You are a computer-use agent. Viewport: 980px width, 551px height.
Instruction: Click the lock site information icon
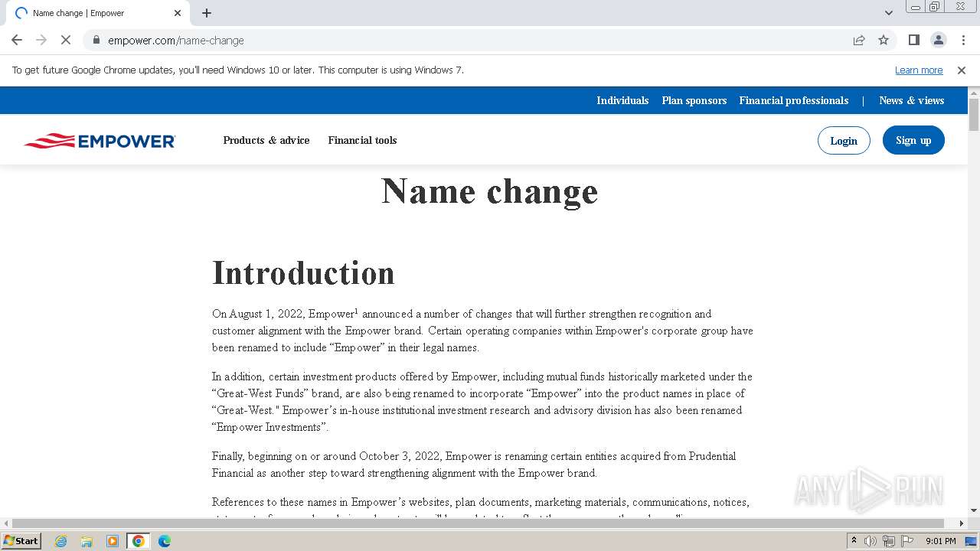pyautogui.click(x=96, y=40)
